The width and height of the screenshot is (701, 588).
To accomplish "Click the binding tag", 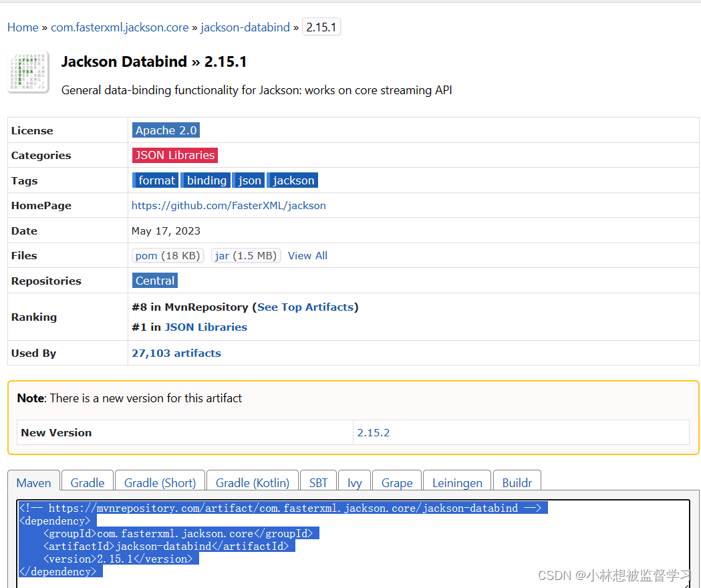I will click(206, 180).
